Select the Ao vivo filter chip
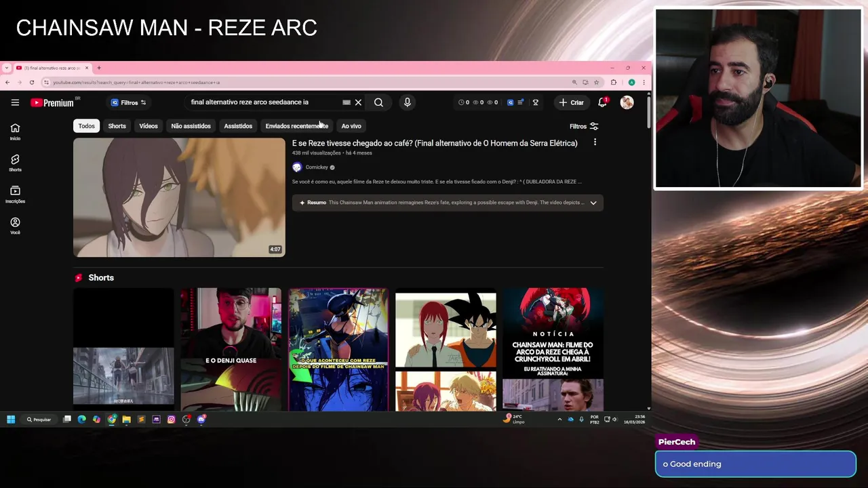Screen dimensions: 868x488 pyautogui.click(x=351, y=126)
